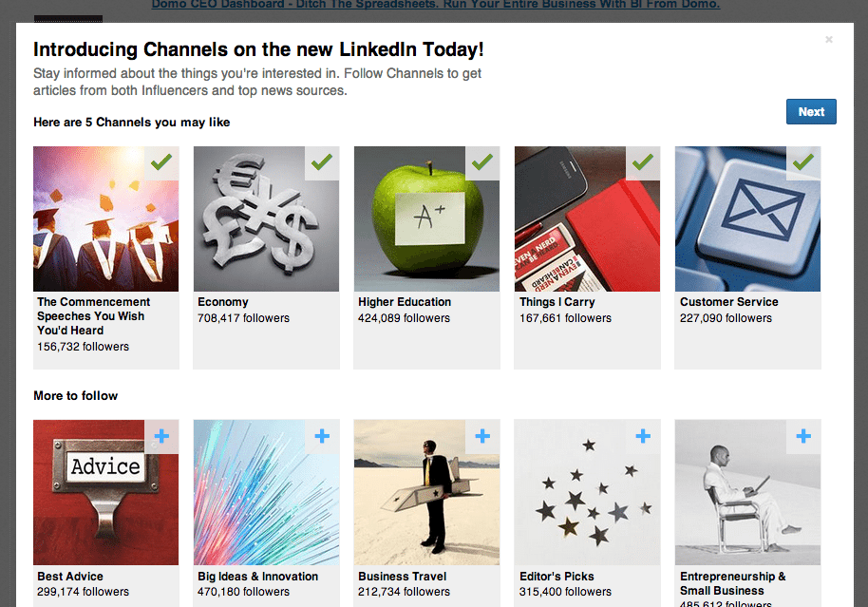Add Editor's Picks channel plus icon
The height and width of the screenshot is (607, 868).
pyautogui.click(x=643, y=436)
